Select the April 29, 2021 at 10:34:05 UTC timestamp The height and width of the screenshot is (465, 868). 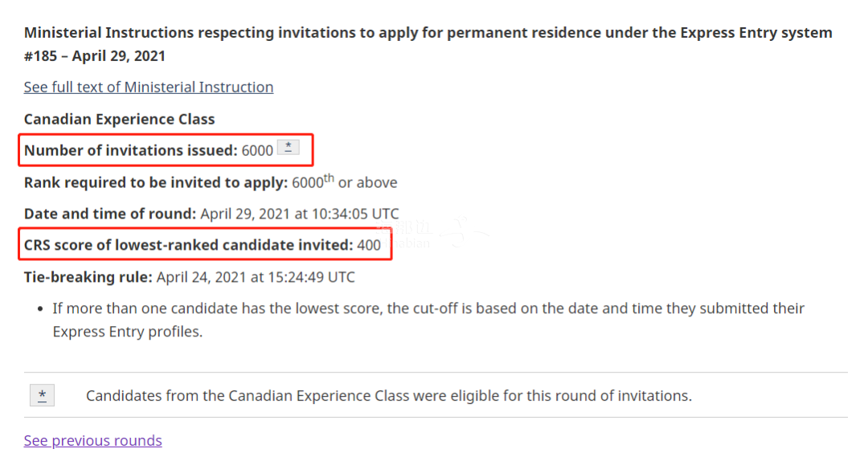coord(300,214)
